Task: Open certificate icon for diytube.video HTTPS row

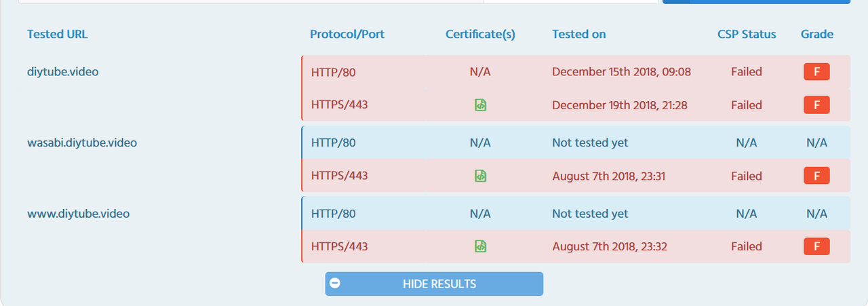Action: pyautogui.click(x=480, y=105)
